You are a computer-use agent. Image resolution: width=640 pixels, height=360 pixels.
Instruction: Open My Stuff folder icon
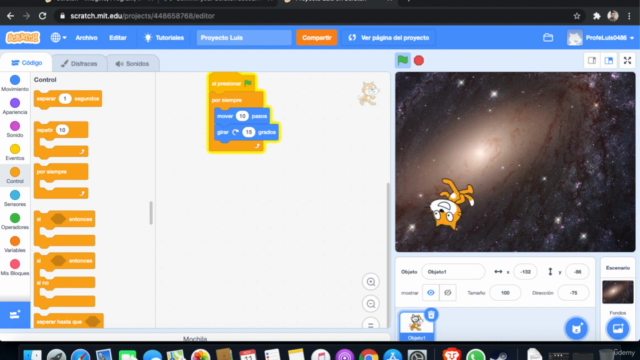548,38
